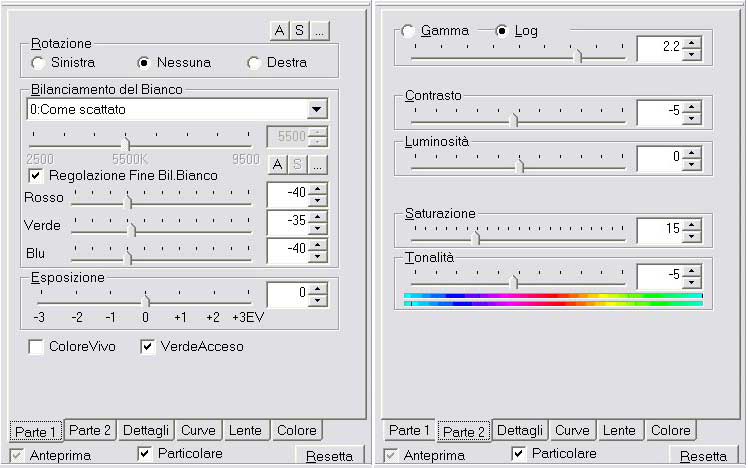The height and width of the screenshot is (468, 748).
Task: Open the Bilanciamento del Bianco dropdown
Action: click(317, 109)
